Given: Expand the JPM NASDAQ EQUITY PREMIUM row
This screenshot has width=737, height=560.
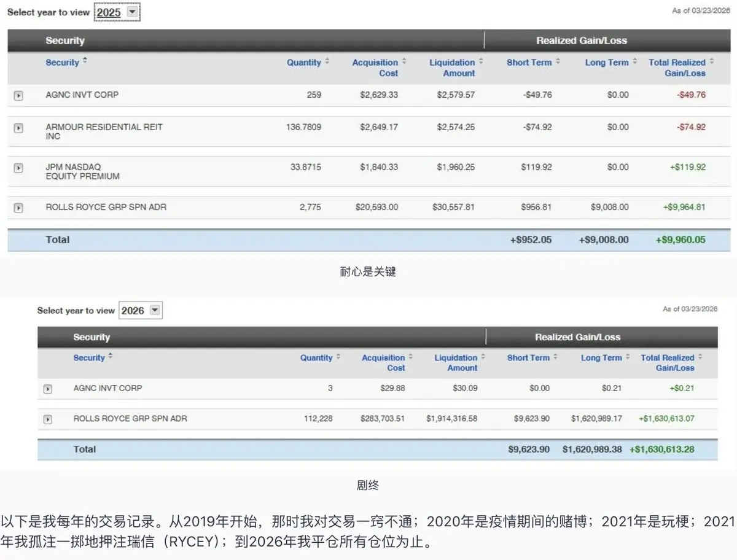Looking at the screenshot, I should click(18, 168).
